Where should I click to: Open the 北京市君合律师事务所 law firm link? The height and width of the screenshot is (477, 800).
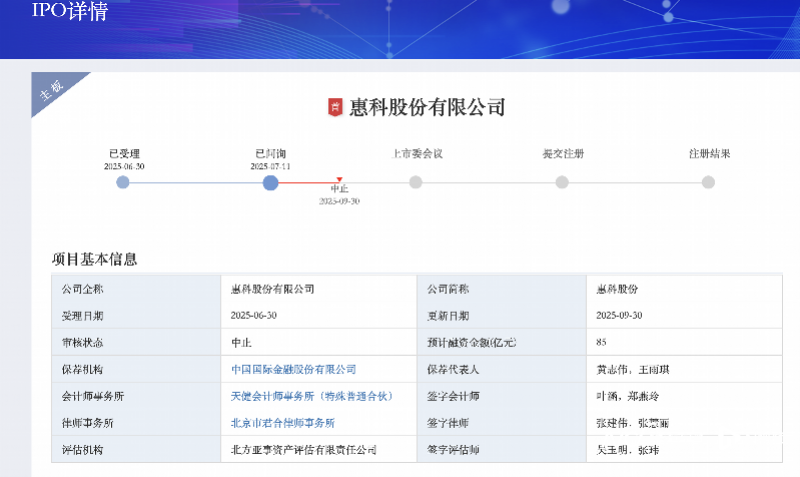[282, 423]
